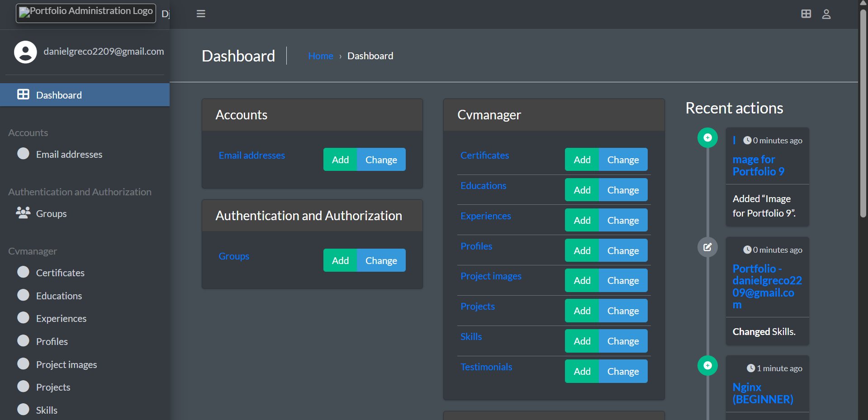Add a new Testimonial
Image resolution: width=868 pixels, height=420 pixels.
[582, 371]
